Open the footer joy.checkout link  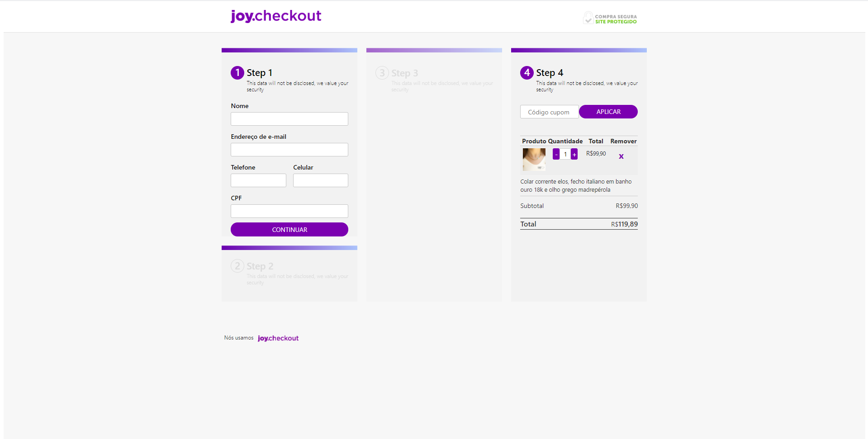[x=278, y=338]
